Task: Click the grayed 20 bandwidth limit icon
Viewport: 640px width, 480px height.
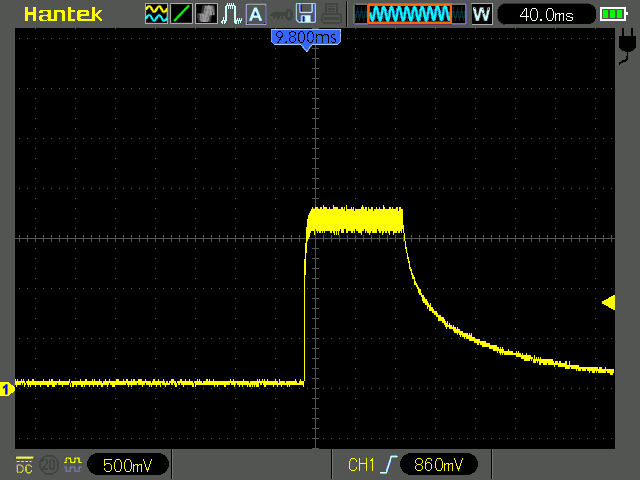Action: pyautogui.click(x=49, y=465)
